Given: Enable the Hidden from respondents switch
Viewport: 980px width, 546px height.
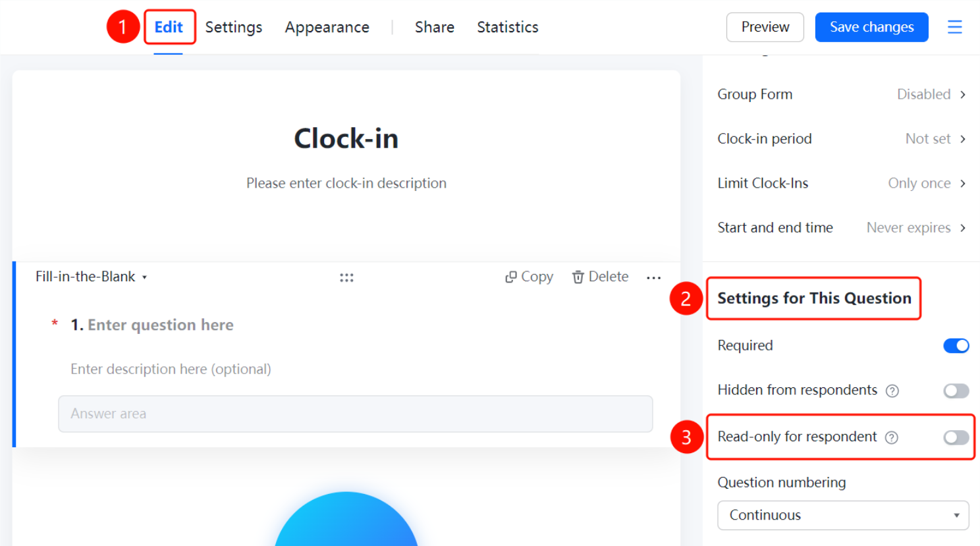Looking at the screenshot, I should pos(956,391).
